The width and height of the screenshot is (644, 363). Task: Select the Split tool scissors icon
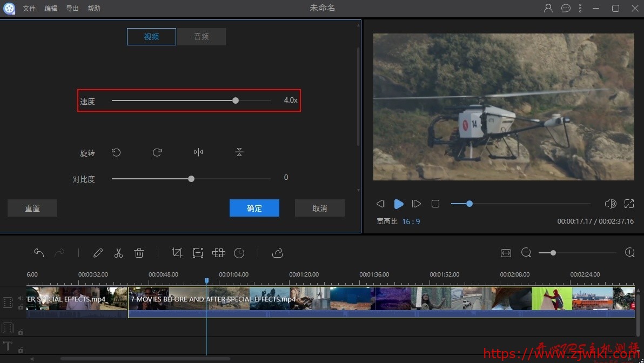coord(118,252)
